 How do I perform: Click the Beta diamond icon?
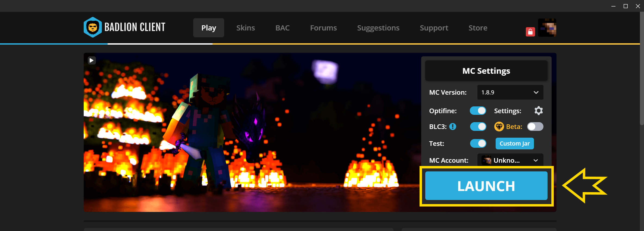pos(499,127)
